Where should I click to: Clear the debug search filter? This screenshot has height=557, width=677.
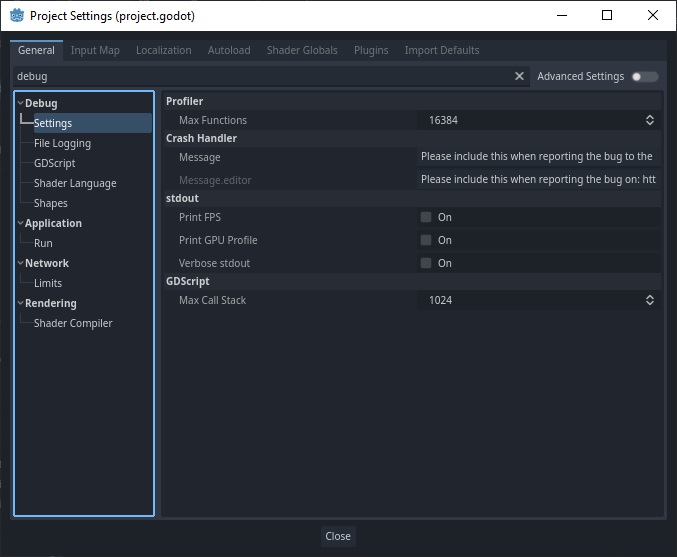[519, 76]
